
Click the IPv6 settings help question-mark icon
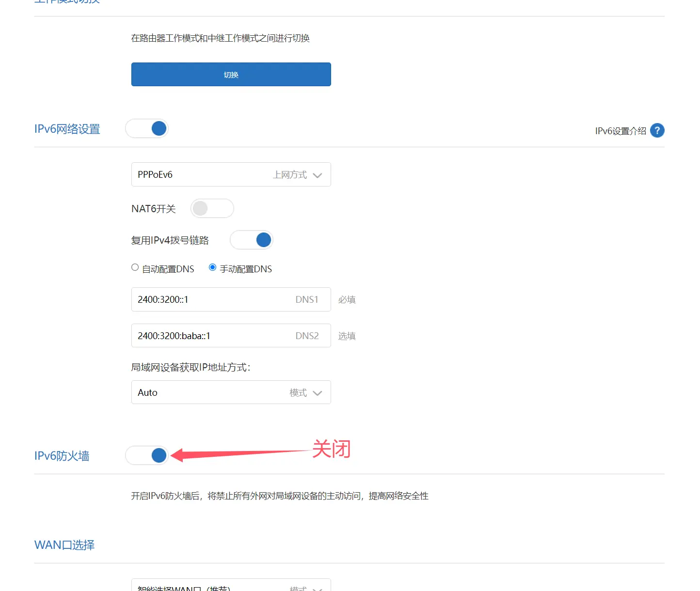(657, 130)
